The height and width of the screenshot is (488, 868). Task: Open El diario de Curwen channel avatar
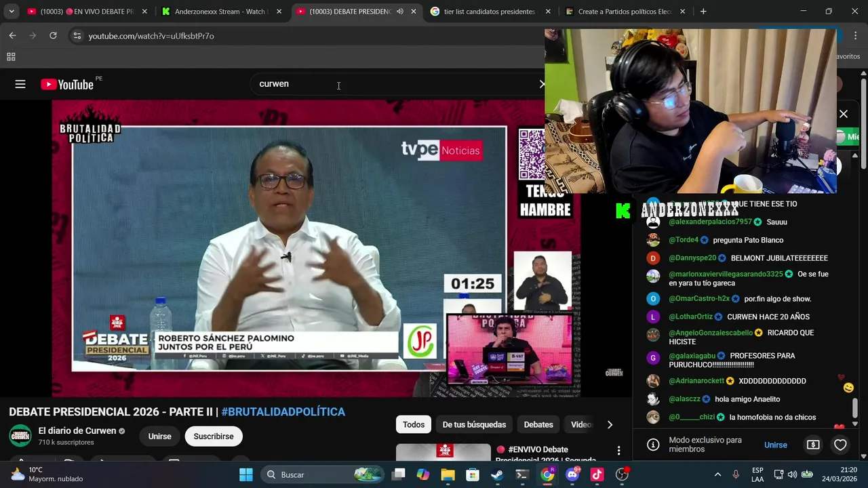tap(20, 436)
